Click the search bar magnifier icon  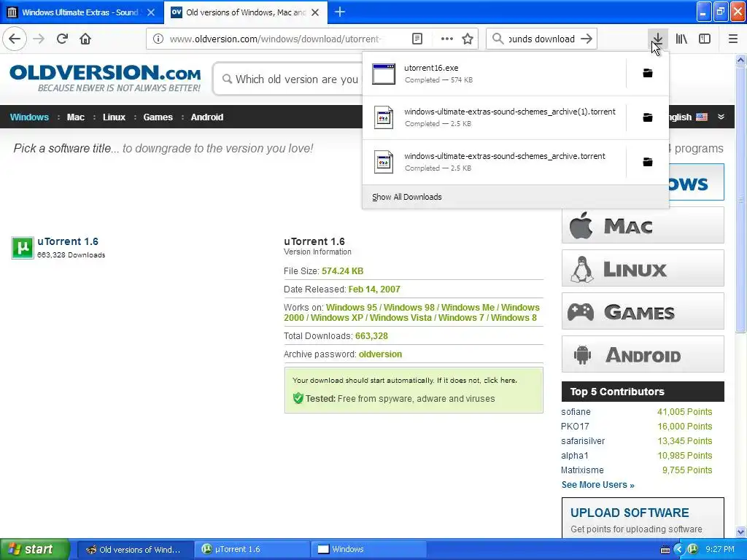point(498,39)
